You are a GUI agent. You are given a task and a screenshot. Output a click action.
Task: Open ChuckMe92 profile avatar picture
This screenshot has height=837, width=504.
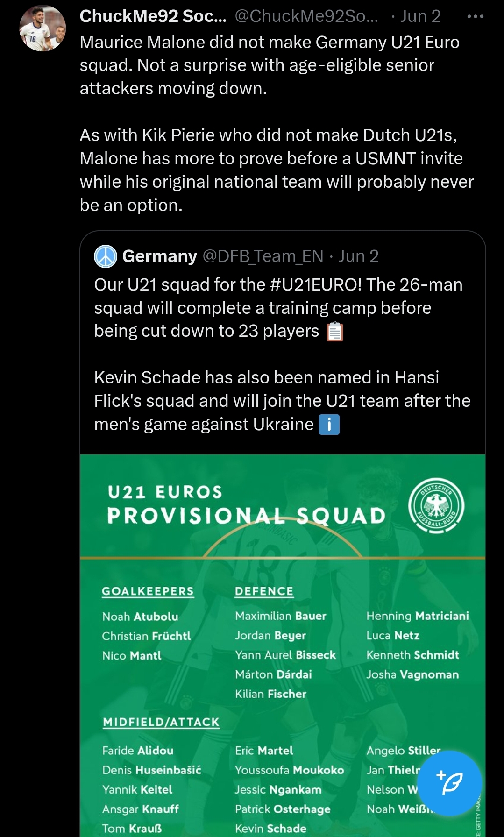click(x=42, y=28)
